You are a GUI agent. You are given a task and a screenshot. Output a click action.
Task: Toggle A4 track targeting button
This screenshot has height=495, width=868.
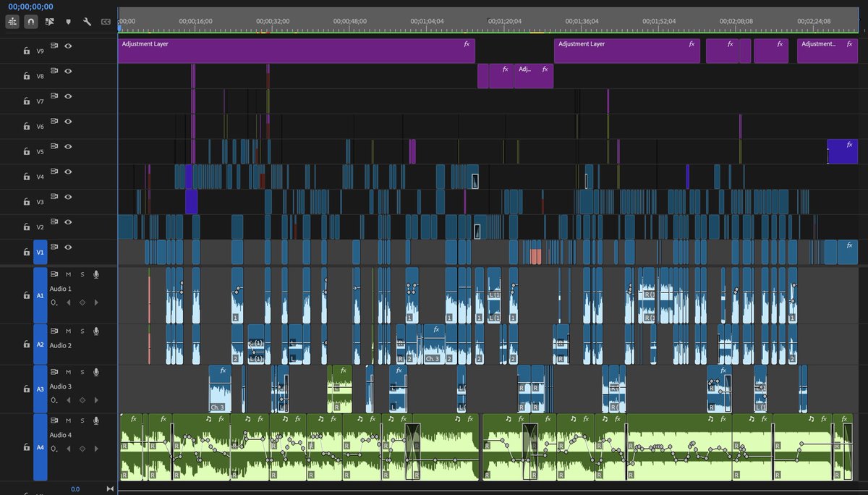tap(41, 447)
